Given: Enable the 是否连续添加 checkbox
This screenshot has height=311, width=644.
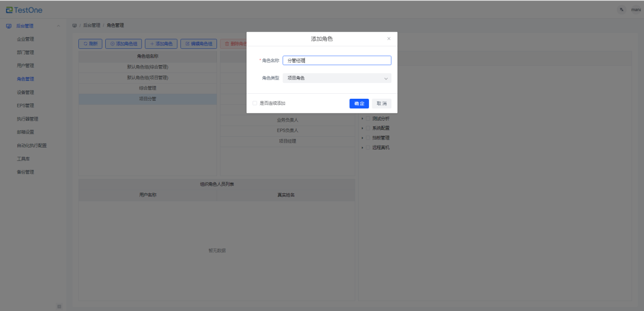Looking at the screenshot, I should 255,103.
